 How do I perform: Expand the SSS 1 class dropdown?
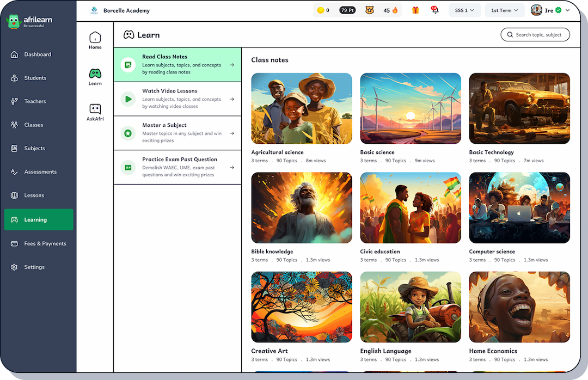pyautogui.click(x=464, y=10)
